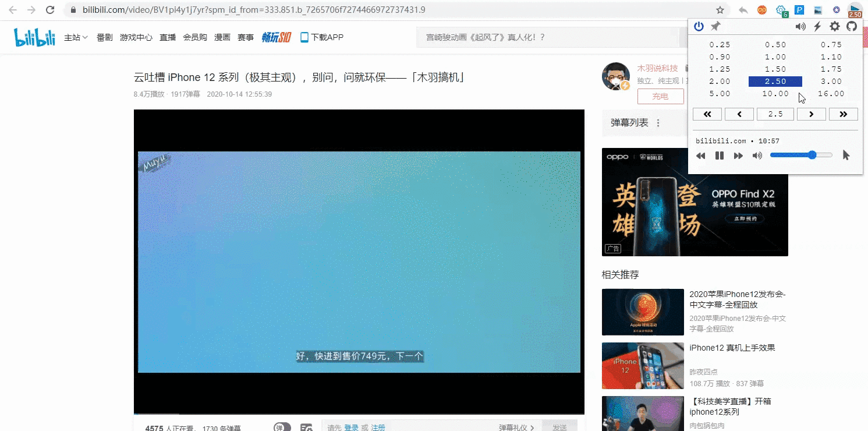Image resolution: width=868 pixels, height=431 pixels.
Task: Click the lightning bolt icon
Action: (817, 26)
